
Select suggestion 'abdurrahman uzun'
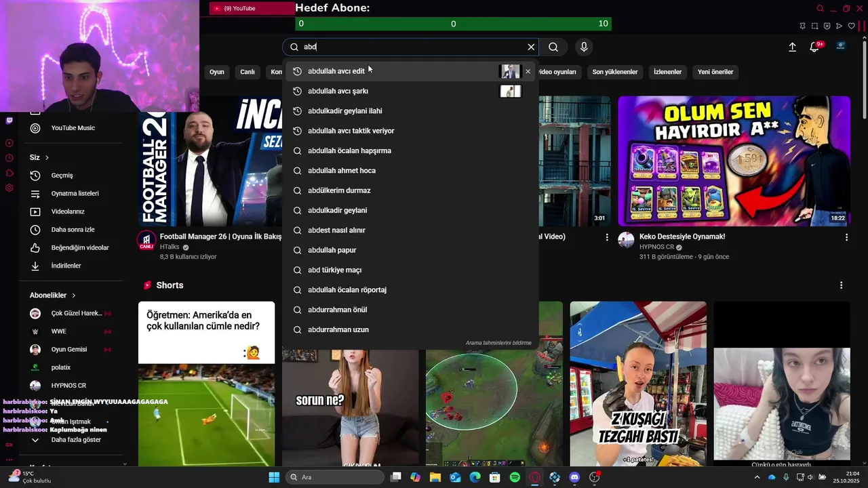pos(410,329)
